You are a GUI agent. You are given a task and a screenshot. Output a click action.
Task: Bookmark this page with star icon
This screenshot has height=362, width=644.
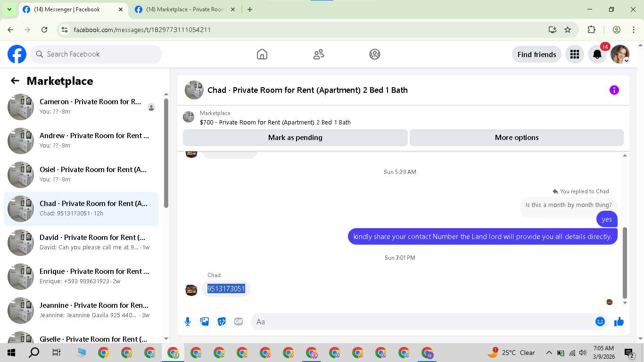tap(568, 30)
